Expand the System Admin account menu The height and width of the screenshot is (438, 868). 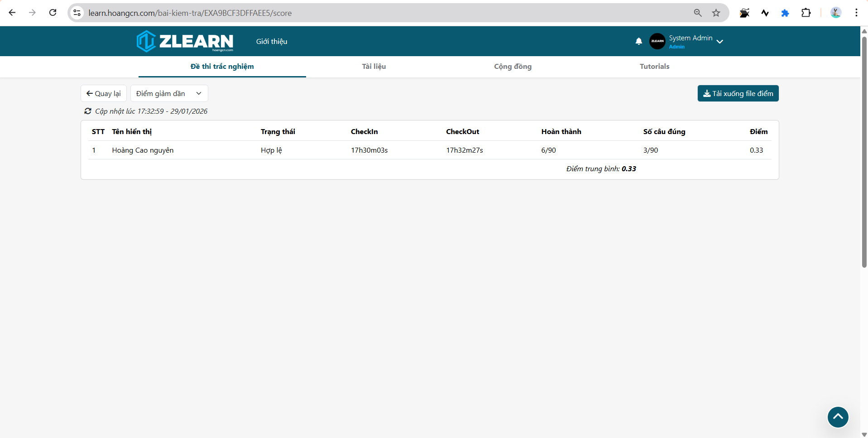point(719,42)
